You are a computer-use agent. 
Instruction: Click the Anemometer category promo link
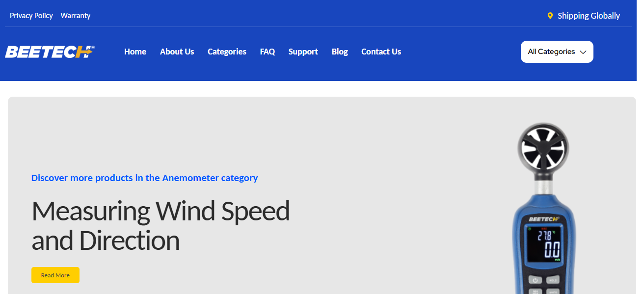coord(144,178)
